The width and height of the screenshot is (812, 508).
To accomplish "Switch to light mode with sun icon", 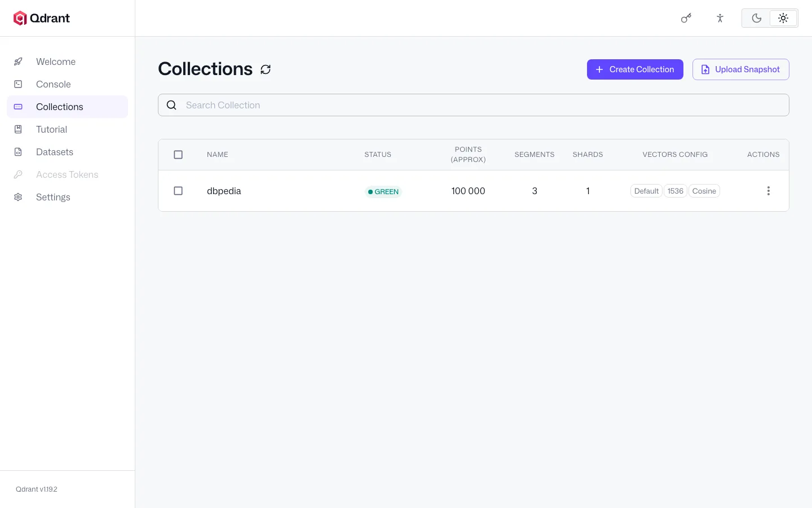I will pos(783,18).
